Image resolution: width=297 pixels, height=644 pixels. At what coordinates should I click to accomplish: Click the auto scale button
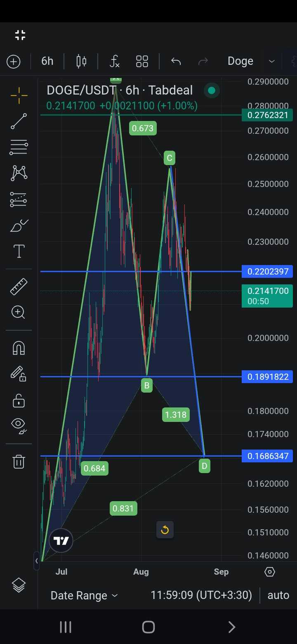(x=278, y=595)
